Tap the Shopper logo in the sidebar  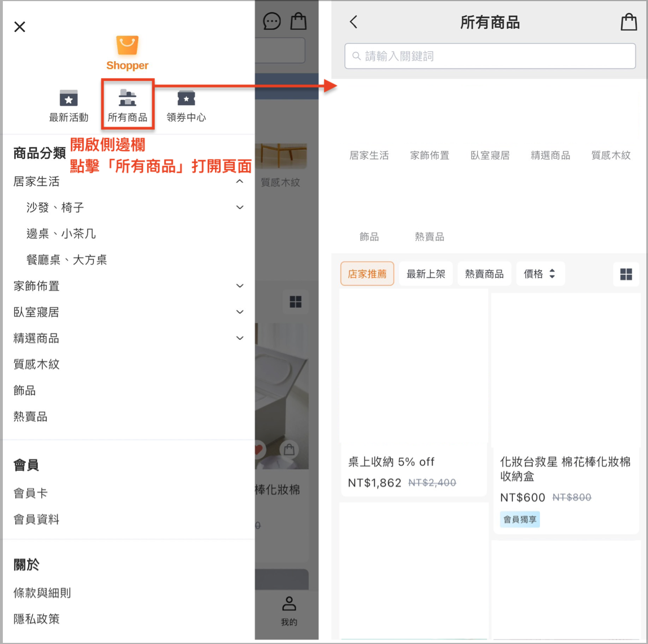(127, 53)
